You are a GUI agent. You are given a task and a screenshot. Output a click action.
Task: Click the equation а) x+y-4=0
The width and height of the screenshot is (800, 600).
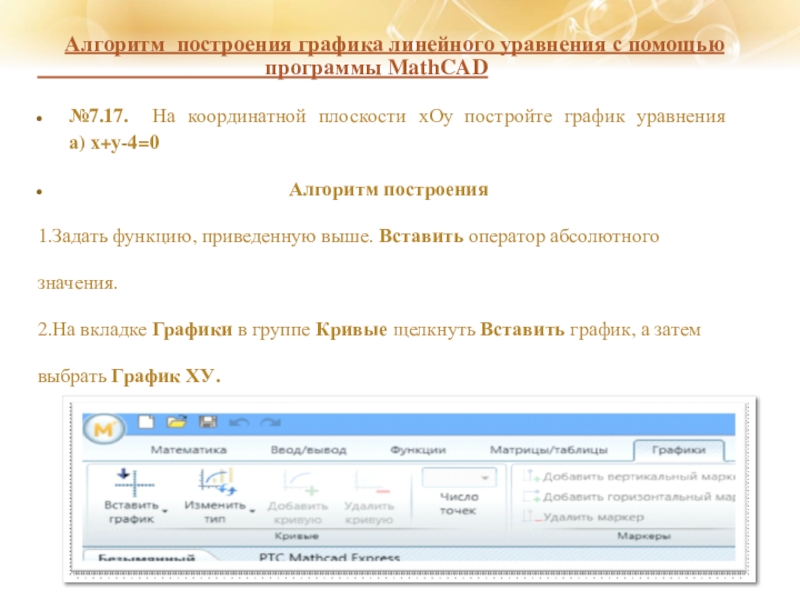[x=114, y=142]
